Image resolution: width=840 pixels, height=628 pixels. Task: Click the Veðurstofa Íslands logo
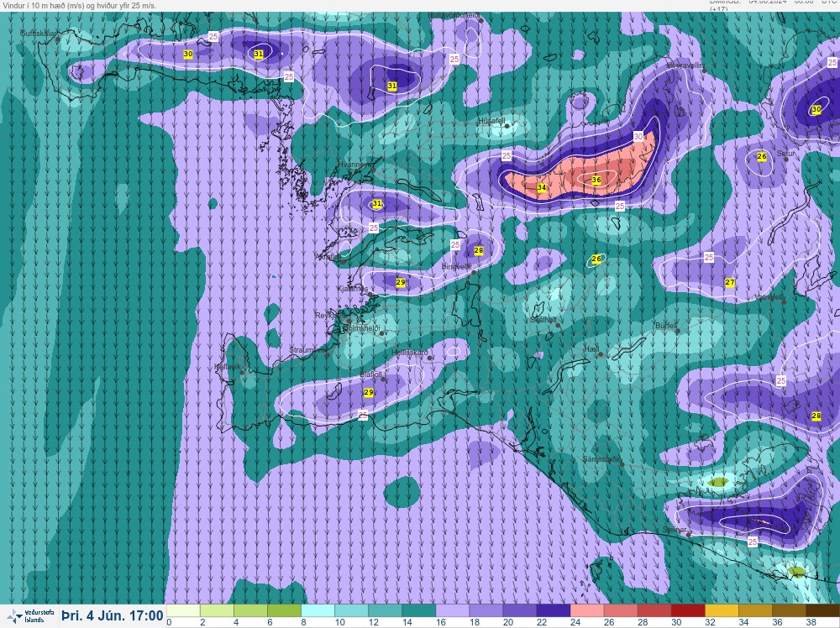click(x=29, y=616)
